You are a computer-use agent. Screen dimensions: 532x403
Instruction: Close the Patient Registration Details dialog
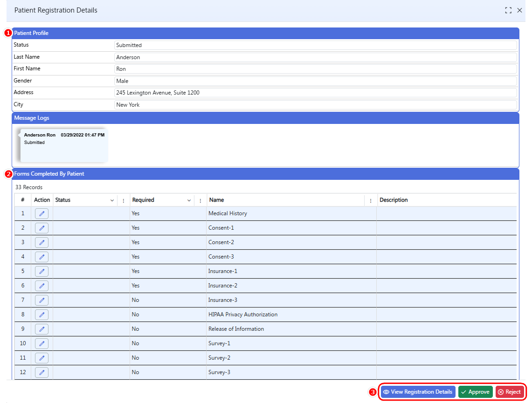pyautogui.click(x=519, y=11)
